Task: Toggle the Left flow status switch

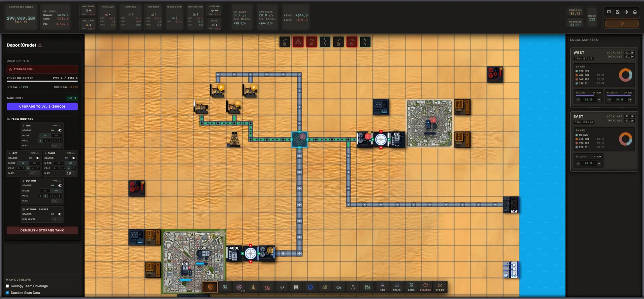Action: (x=38, y=158)
